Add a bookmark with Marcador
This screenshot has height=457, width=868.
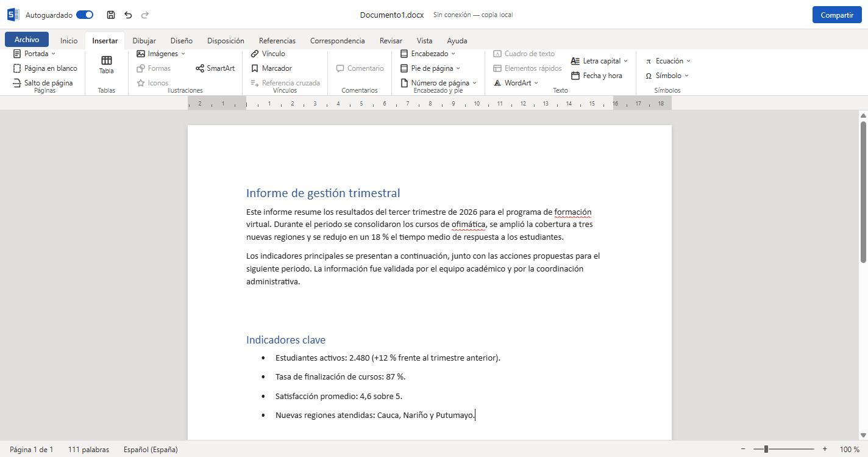272,68
